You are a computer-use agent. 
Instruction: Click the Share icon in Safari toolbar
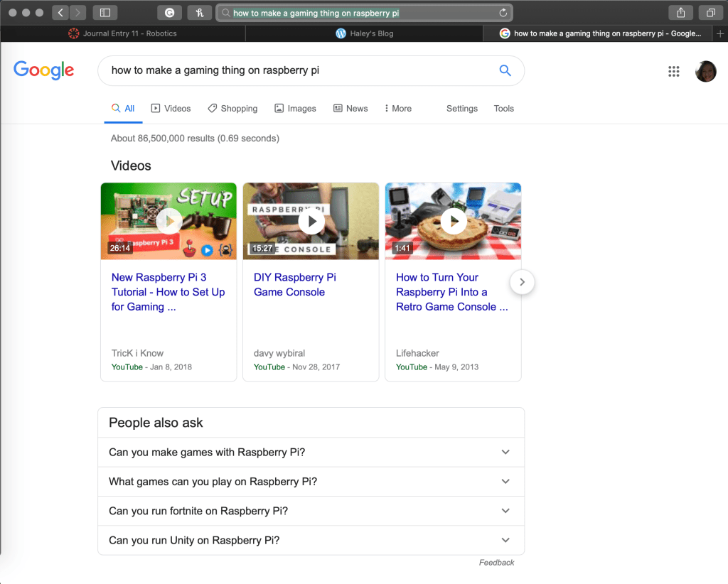[680, 13]
